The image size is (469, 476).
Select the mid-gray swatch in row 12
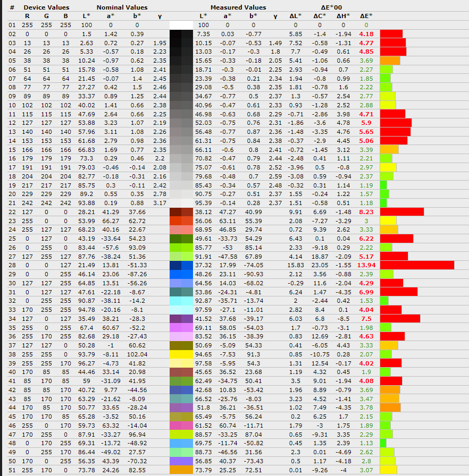tap(181, 123)
